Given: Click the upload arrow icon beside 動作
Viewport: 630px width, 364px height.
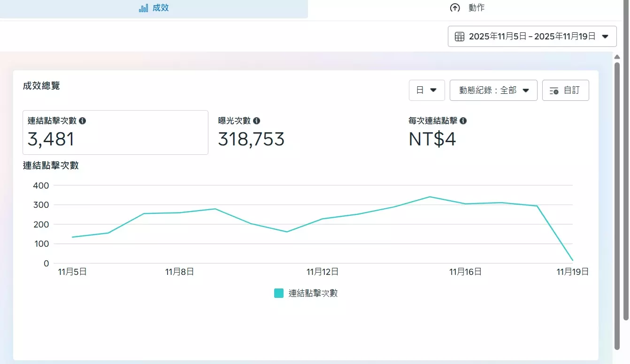Looking at the screenshot, I should point(455,8).
